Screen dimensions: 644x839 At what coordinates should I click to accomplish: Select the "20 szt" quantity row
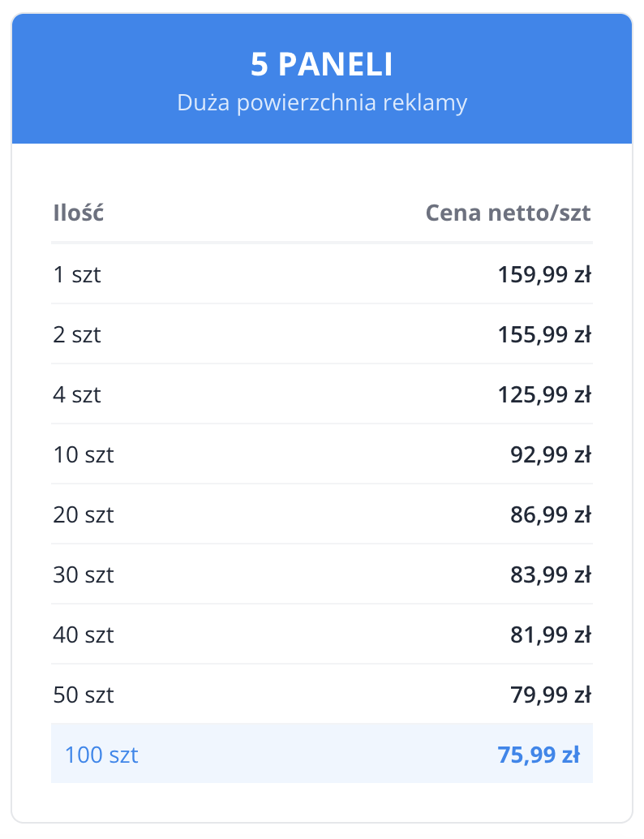coord(84,515)
